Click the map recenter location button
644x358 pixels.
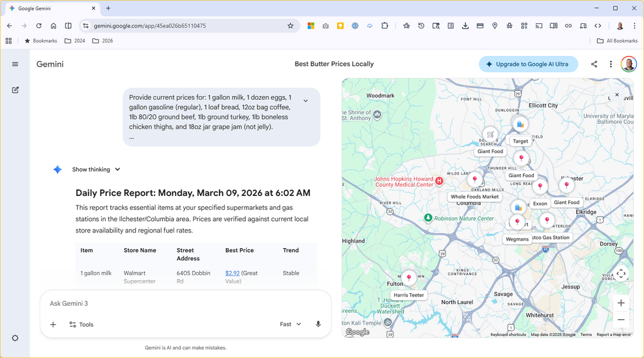pyautogui.click(x=621, y=273)
